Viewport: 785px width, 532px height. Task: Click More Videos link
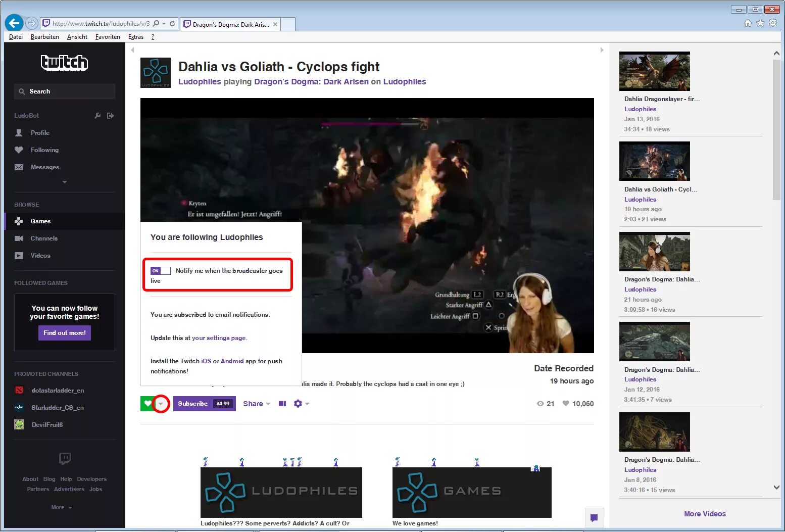[705, 514]
